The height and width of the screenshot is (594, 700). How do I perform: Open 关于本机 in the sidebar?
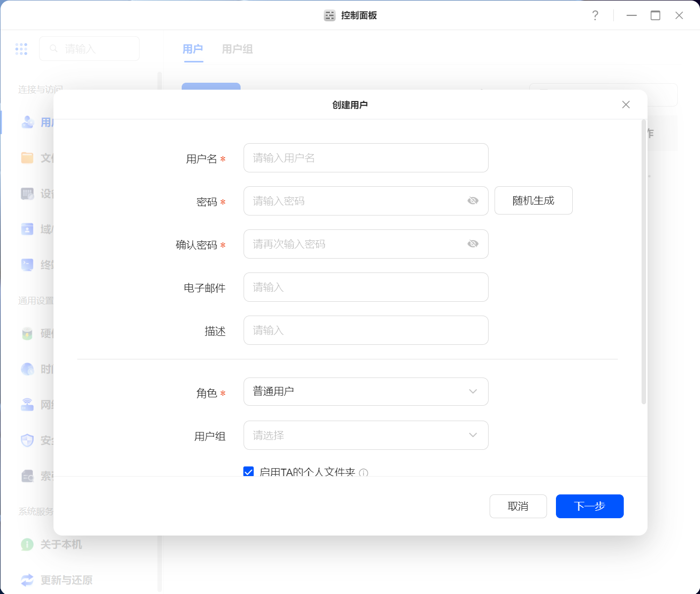(52, 544)
